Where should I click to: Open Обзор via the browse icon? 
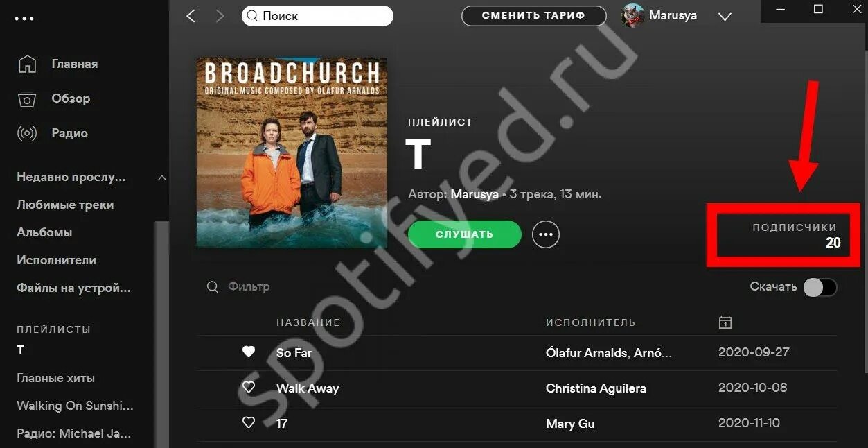coord(27,98)
